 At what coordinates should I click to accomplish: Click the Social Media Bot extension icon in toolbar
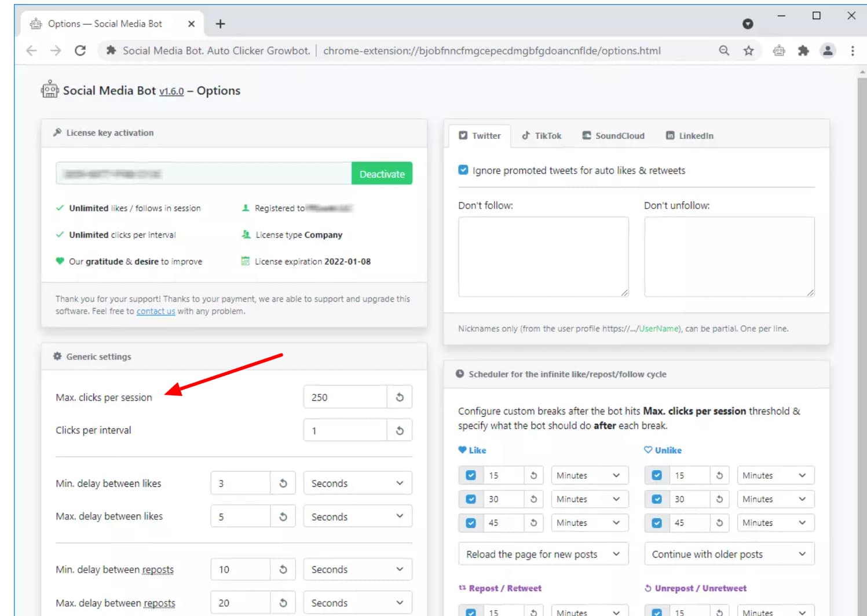click(778, 50)
